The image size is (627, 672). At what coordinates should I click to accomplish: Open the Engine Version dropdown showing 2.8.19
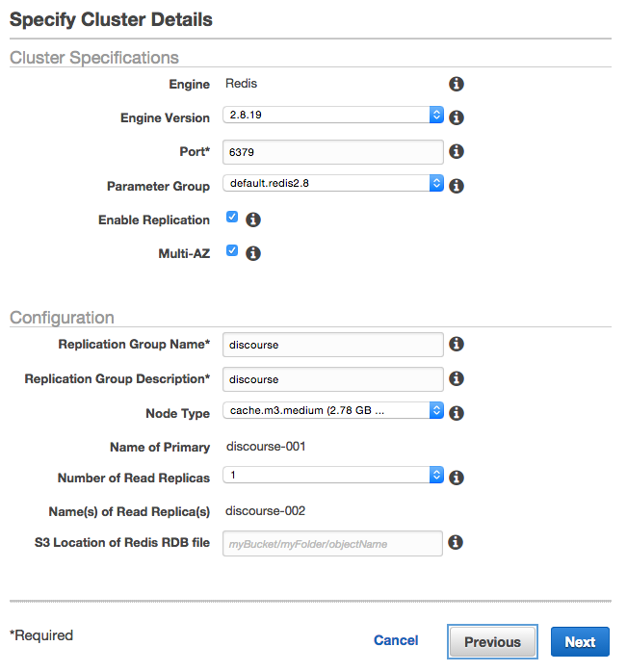coord(333,115)
